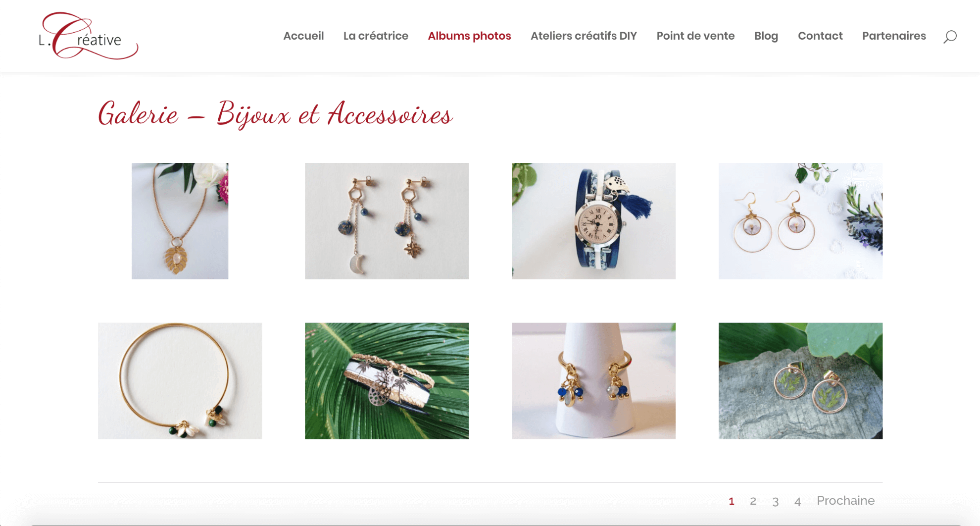980x526 pixels.
Task: Open gold hoop flower earrings photo
Action: [800, 221]
